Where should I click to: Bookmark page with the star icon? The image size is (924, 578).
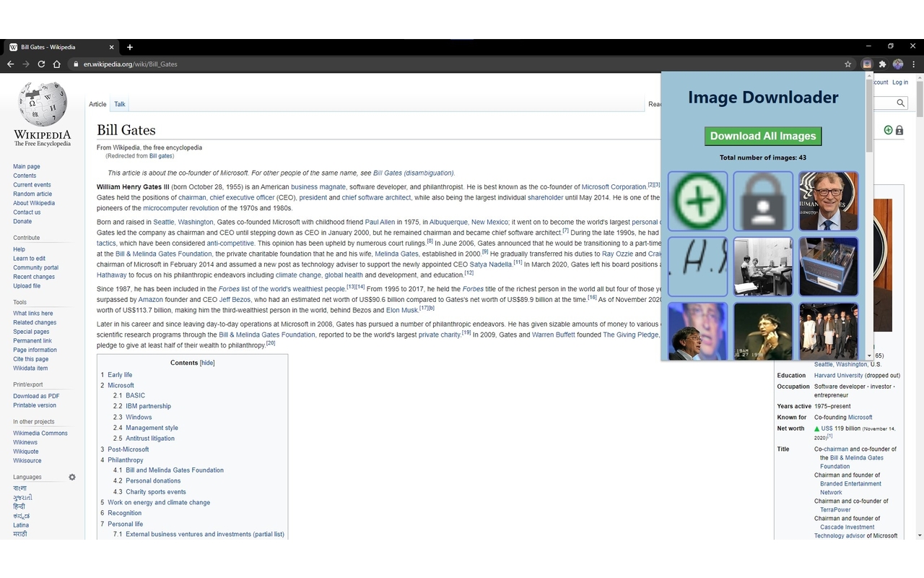point(848,64)
